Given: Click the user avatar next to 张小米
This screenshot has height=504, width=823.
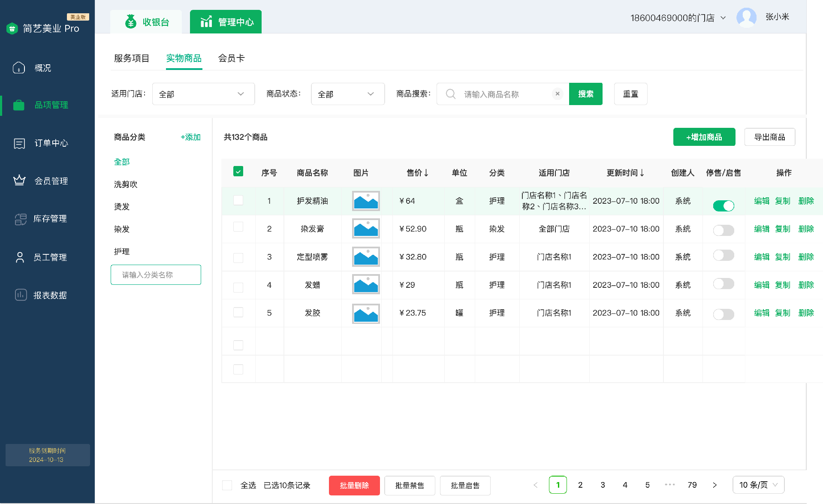Looking at the screenshot, I should point(746,18).
